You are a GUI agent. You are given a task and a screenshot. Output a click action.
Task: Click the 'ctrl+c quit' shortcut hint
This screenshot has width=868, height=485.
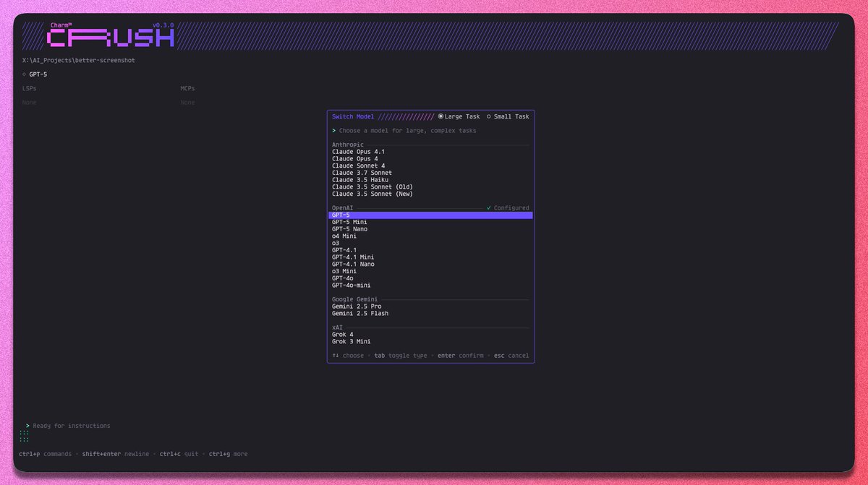click(179, 454)
